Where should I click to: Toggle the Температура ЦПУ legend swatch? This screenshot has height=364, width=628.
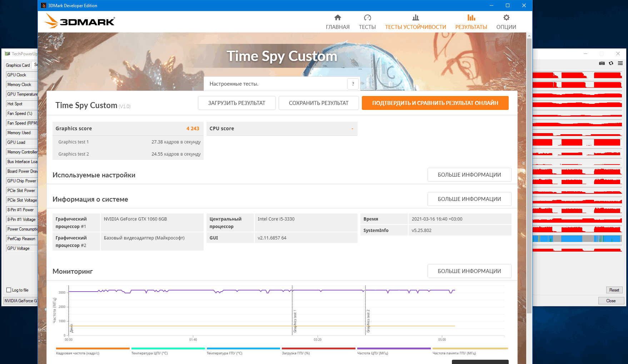coord(168,348)
